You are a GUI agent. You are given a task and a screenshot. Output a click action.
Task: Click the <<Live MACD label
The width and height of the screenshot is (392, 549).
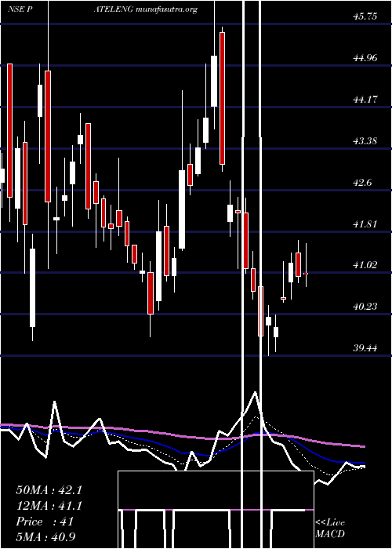330,528
